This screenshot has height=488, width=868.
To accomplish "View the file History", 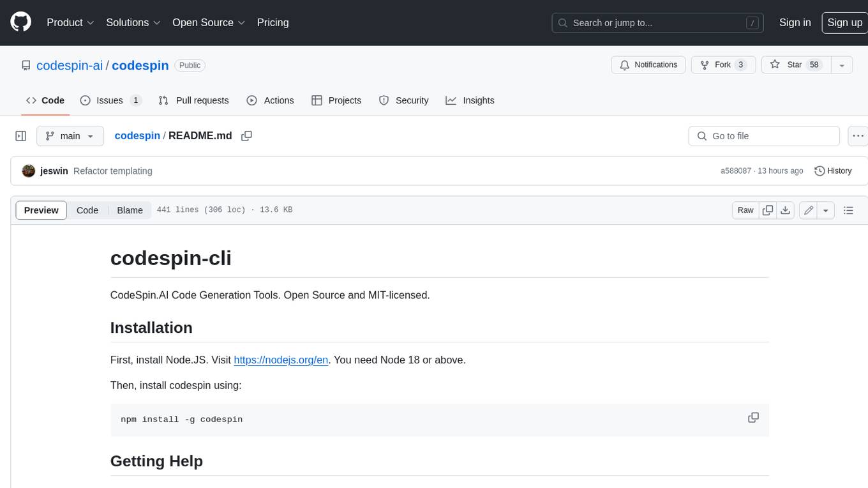I will [x=833, y=171].
